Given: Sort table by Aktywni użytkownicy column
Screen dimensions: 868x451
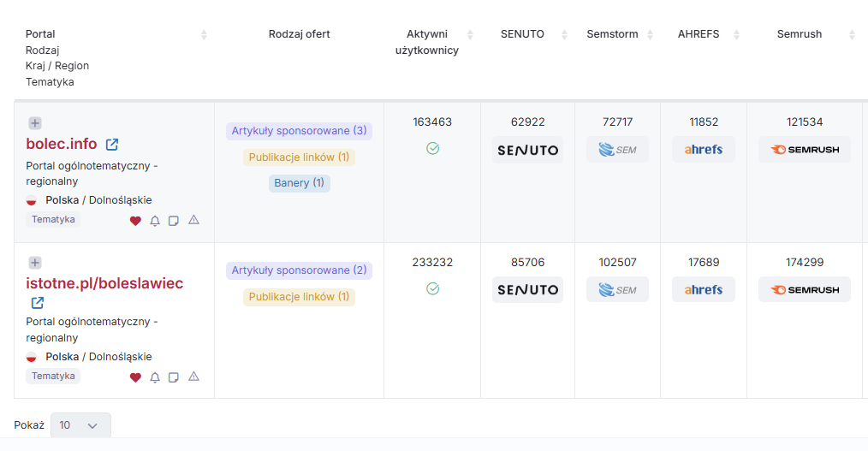Looking at the screenshot, I should click(x=469, y=35).
